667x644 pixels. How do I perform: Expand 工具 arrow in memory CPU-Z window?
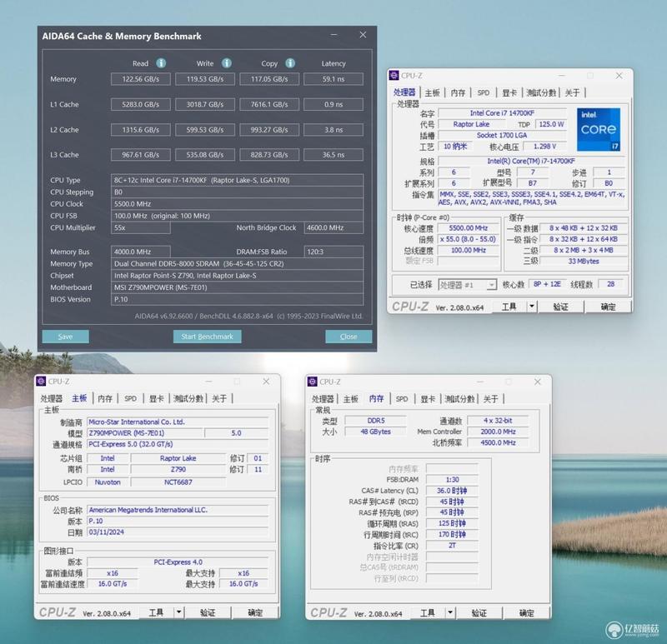450,613
